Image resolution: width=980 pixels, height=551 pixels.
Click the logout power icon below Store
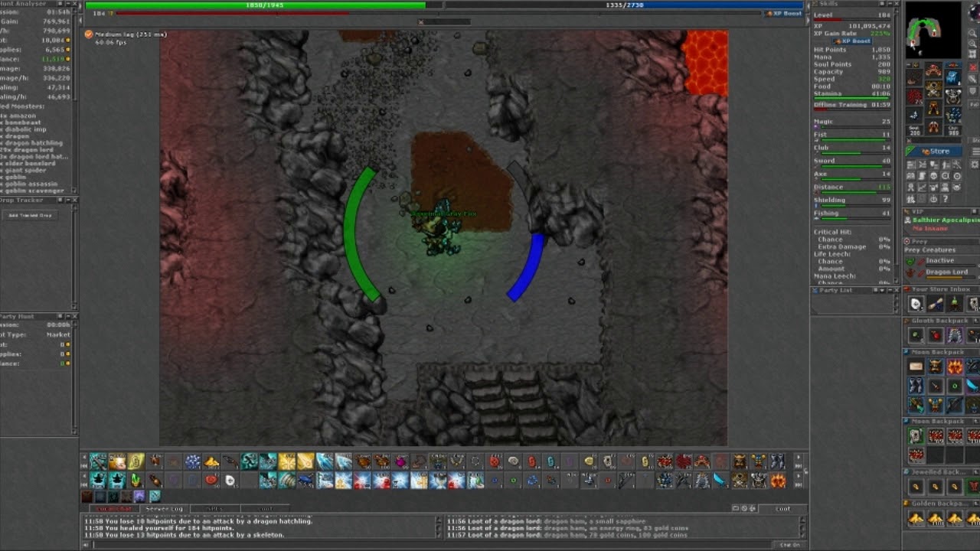point(933,199)
